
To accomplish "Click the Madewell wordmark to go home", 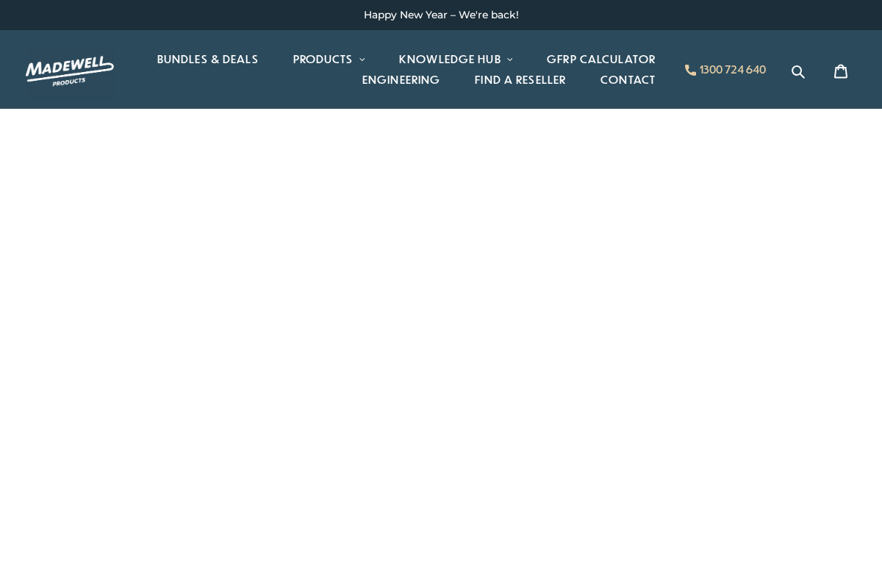I will (x=70, y=71).
